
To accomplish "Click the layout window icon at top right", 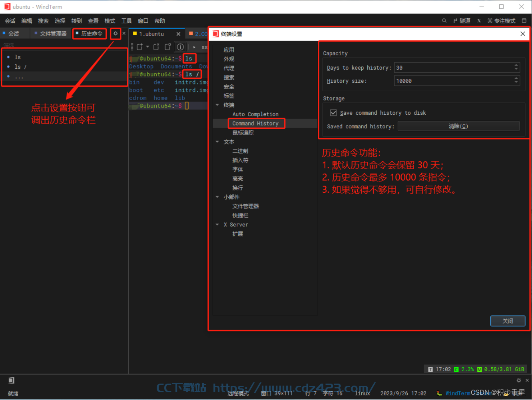I will 524,21.
